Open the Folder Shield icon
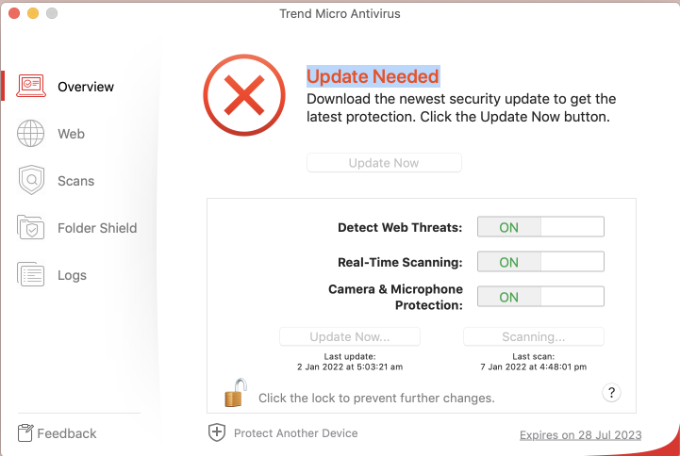Viewport: 680px width, 456px height. click(30, 227)
